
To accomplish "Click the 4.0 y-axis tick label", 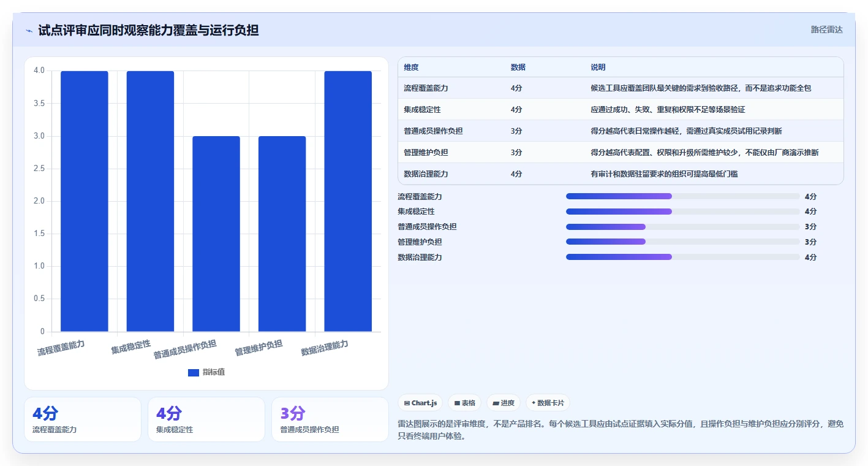I will (x=39, y=71).
